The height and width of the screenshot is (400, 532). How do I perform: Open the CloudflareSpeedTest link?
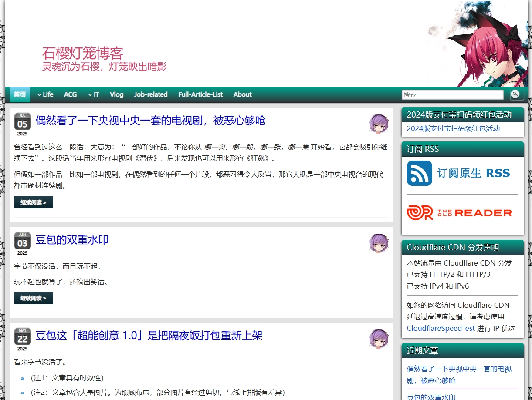pyautogui.click(x=440, y=328)
